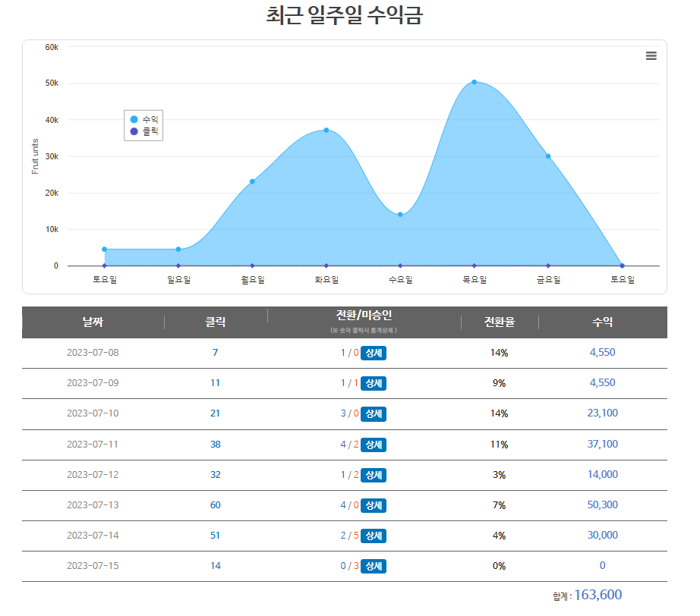Image resolution: width=700 pixels, height=616 pixels.
Task: Select the 목요일 peak data point
Action: pos(474,80)
